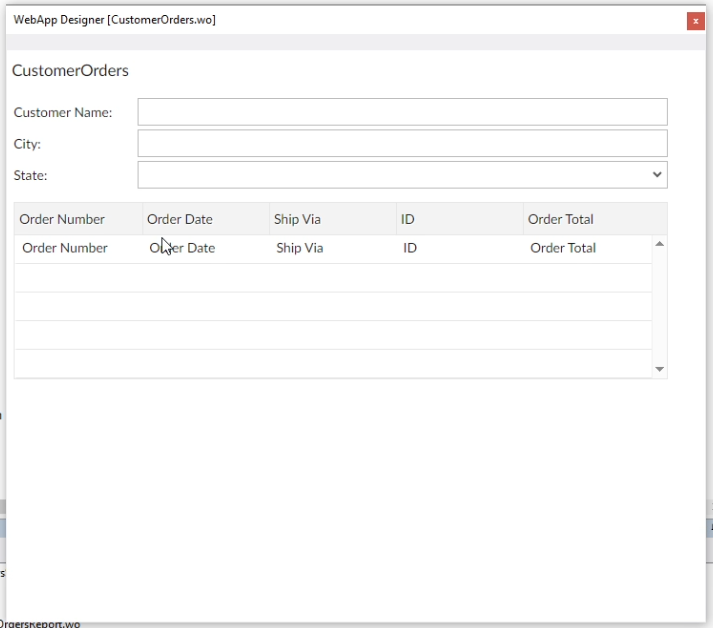
Task: Click the ID column header
Action: pyautogui.click(x=408, y=219)
